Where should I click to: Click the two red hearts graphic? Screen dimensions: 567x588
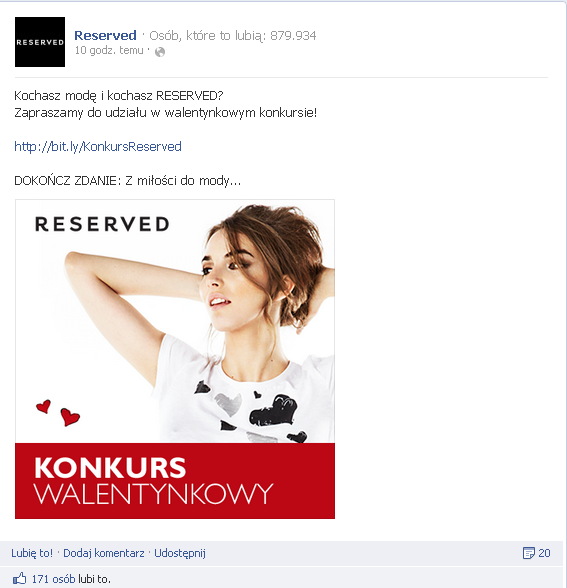click(x=58, y=412)
